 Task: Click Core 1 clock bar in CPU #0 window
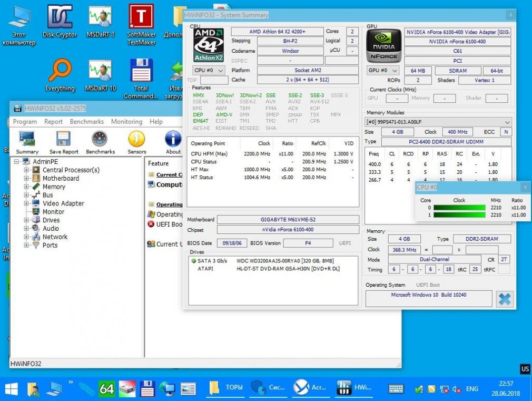click(459, 215)
